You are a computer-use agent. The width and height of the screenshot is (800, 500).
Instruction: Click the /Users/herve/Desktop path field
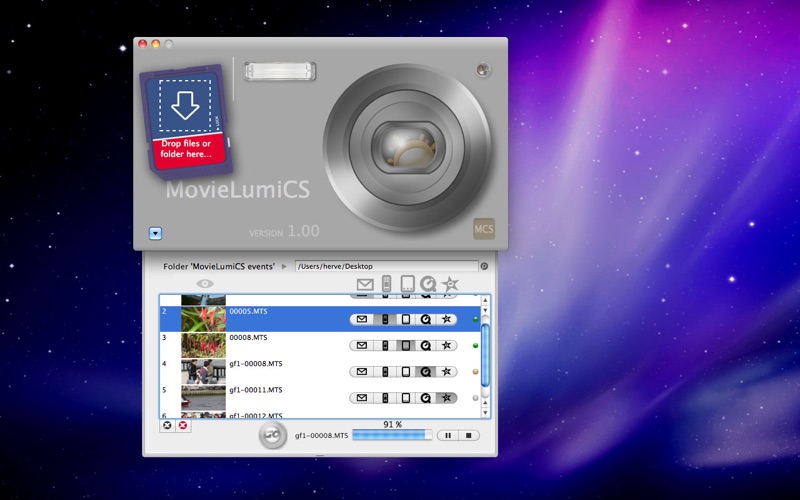[x=387, y=266]
